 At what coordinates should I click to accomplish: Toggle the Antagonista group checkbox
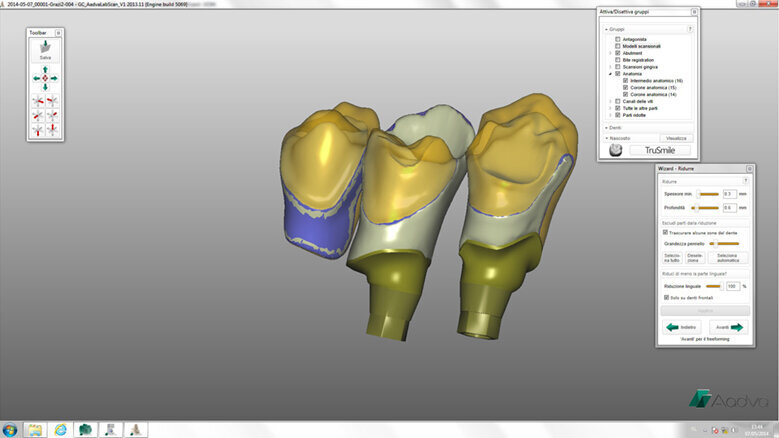click(x=617, y=39)
